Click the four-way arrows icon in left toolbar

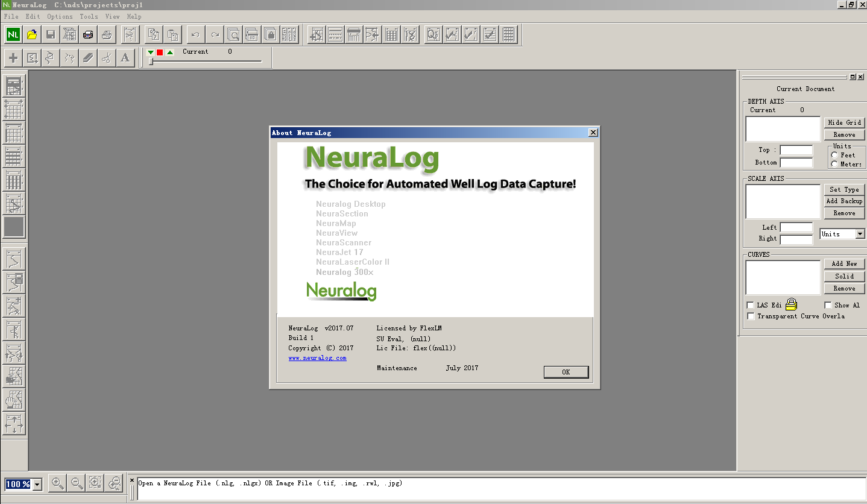(x=14, y=423)
